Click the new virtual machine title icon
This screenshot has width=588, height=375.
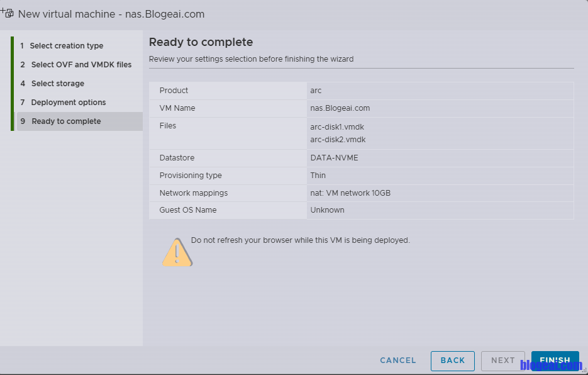click(x=8, y=13)
